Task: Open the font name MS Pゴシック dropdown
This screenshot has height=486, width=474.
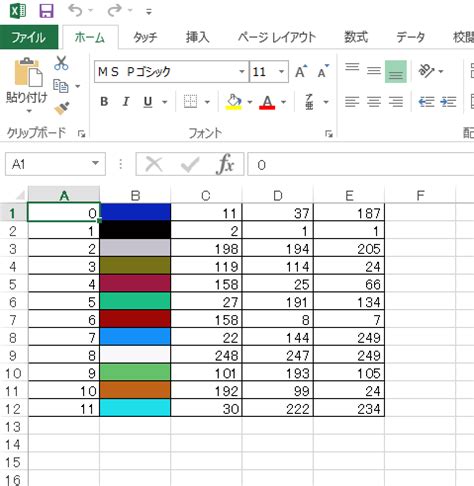Action: 242,71
